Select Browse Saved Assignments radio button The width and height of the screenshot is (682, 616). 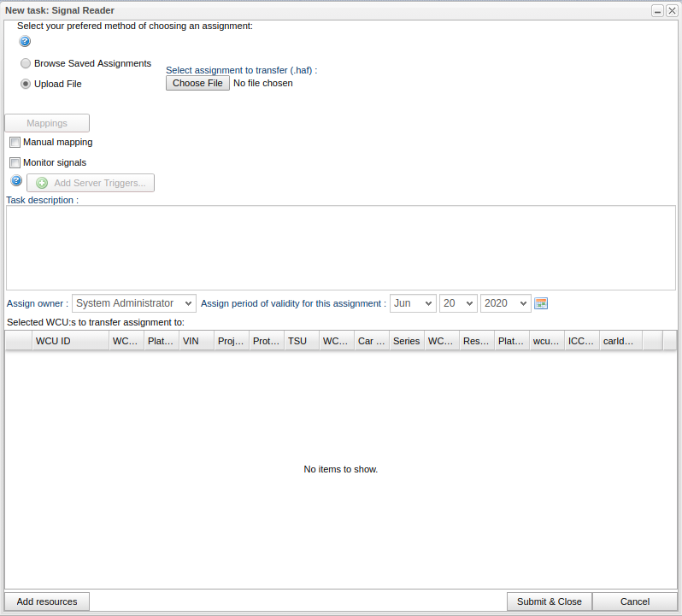click(x=26, y=63)
